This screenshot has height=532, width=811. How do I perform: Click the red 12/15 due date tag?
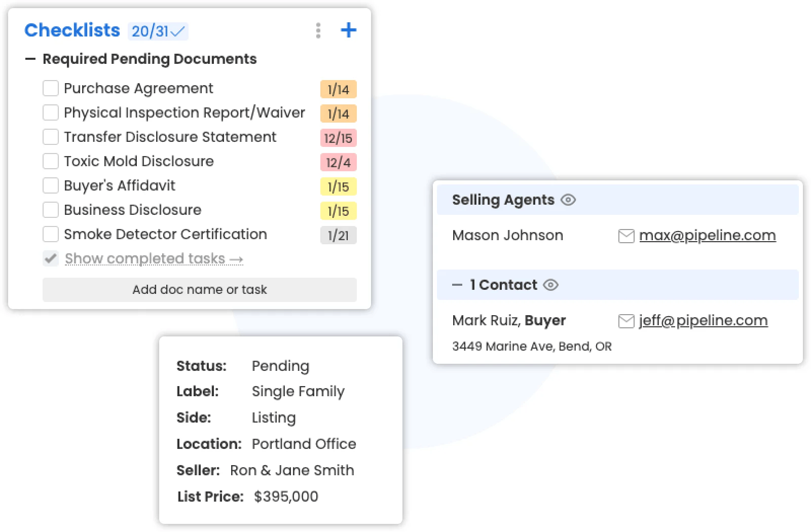(338, 138)
